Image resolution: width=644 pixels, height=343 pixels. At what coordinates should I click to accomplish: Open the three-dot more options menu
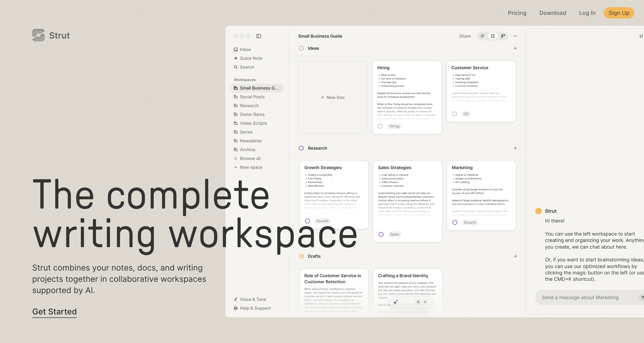(x=515, y=36)
